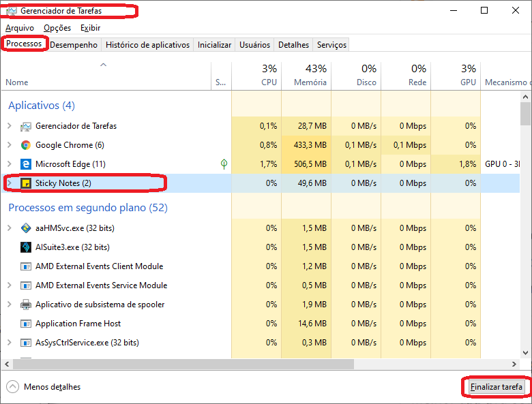
Task: Click Processos em segundo plano (52) heading
Action: (x=88, y=207)
